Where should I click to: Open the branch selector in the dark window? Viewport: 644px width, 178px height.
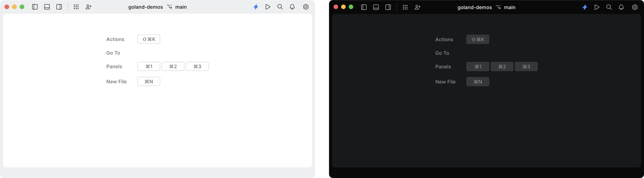[510, 7]
